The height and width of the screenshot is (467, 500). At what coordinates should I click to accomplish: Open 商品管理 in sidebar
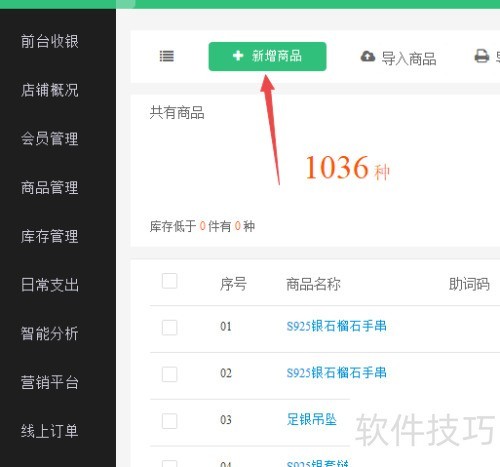click(x=50, y=187)
